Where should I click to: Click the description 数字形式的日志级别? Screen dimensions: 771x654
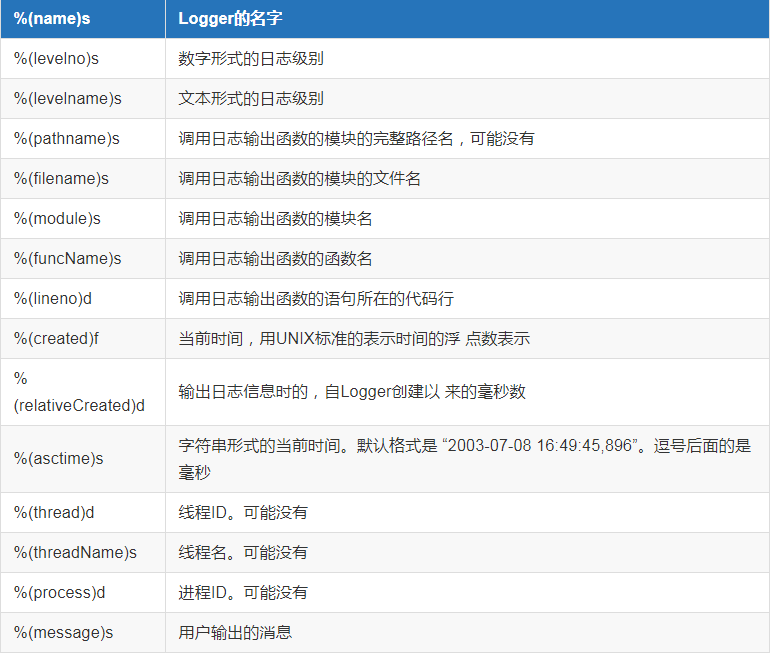click(x=251, y=59)
